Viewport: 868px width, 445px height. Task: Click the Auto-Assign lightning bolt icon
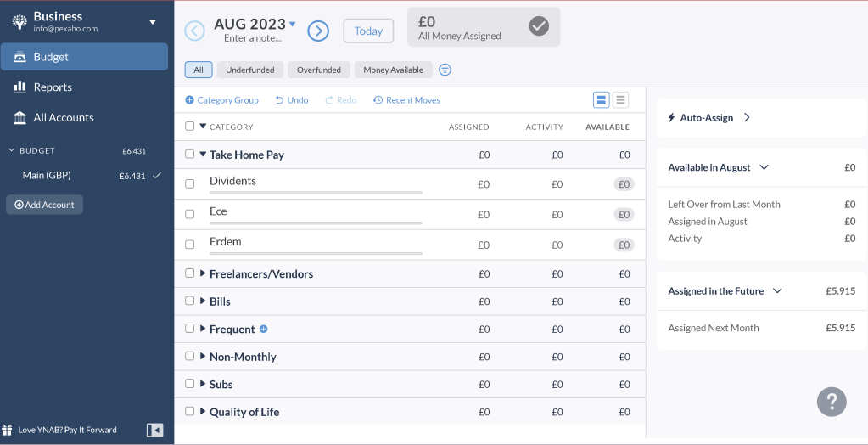(671, 117)
